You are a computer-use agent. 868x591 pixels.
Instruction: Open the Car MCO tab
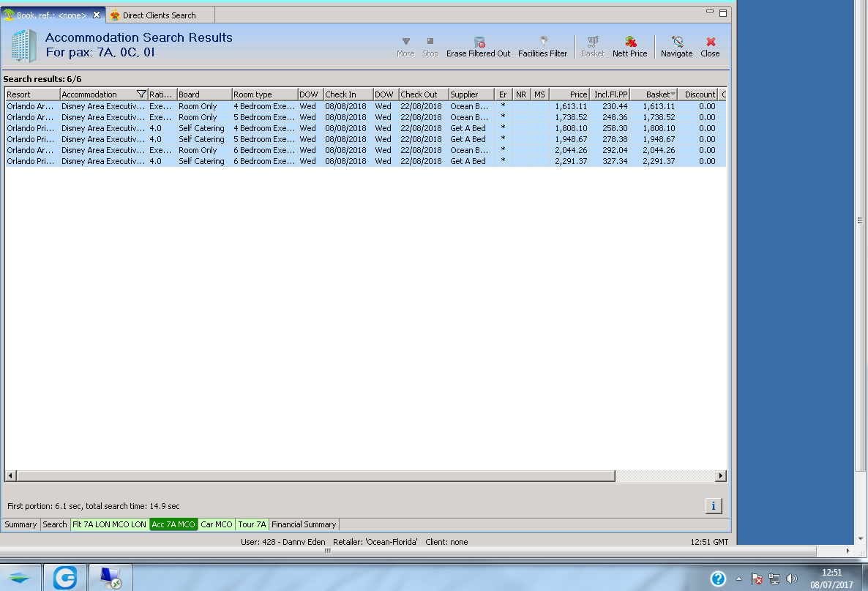pyautogui.click(x=217, y=524)
